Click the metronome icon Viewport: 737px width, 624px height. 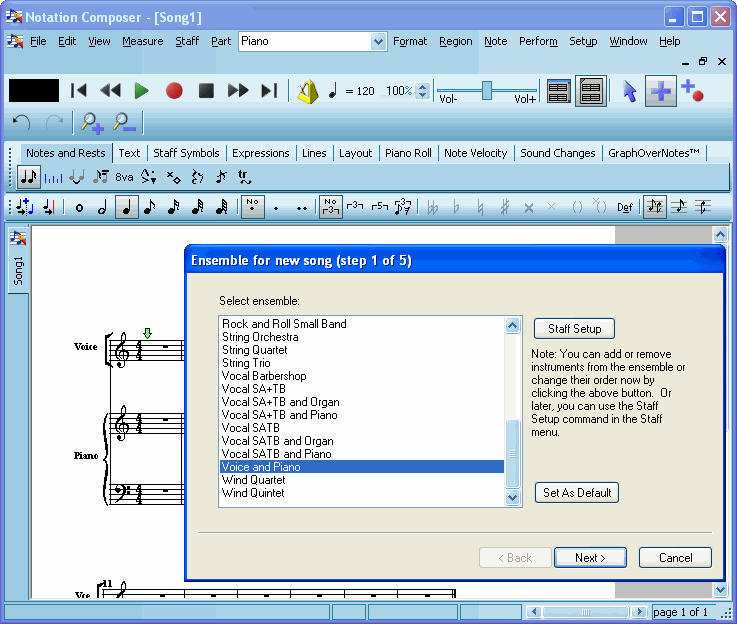(308, 91)
